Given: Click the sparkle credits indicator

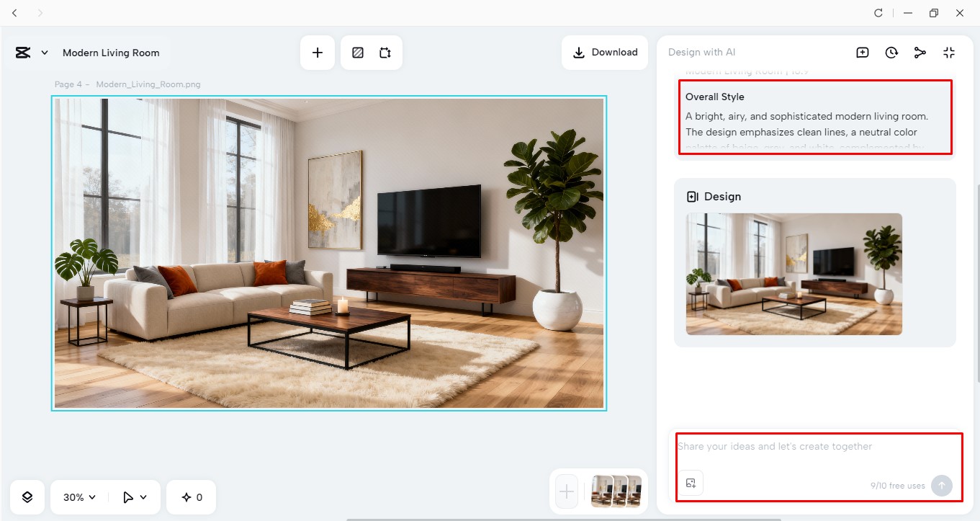Looking at the screenshot, I should (x=191, y=496).
